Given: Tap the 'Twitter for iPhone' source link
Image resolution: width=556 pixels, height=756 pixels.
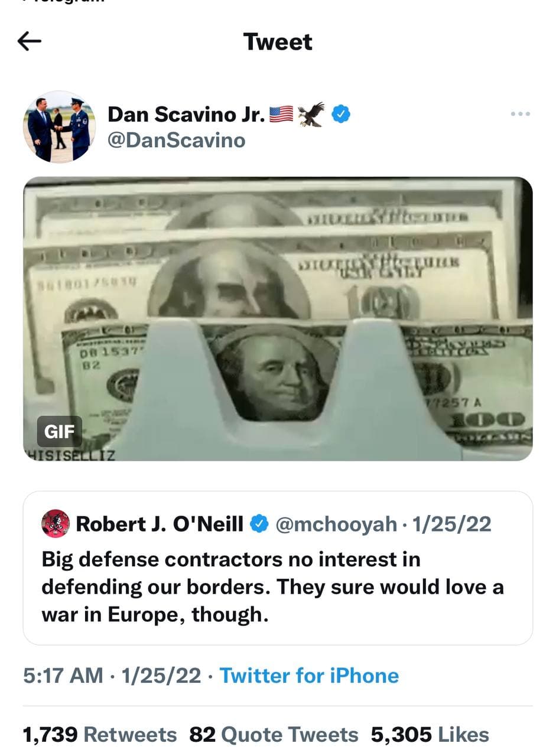Looking at the screenshot, I should [309, 676].
